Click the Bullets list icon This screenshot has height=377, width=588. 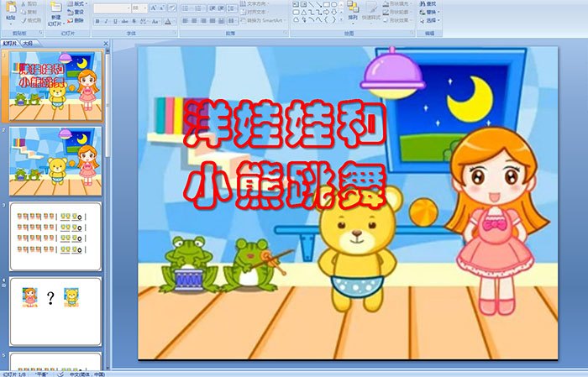[x=186, y=8]
